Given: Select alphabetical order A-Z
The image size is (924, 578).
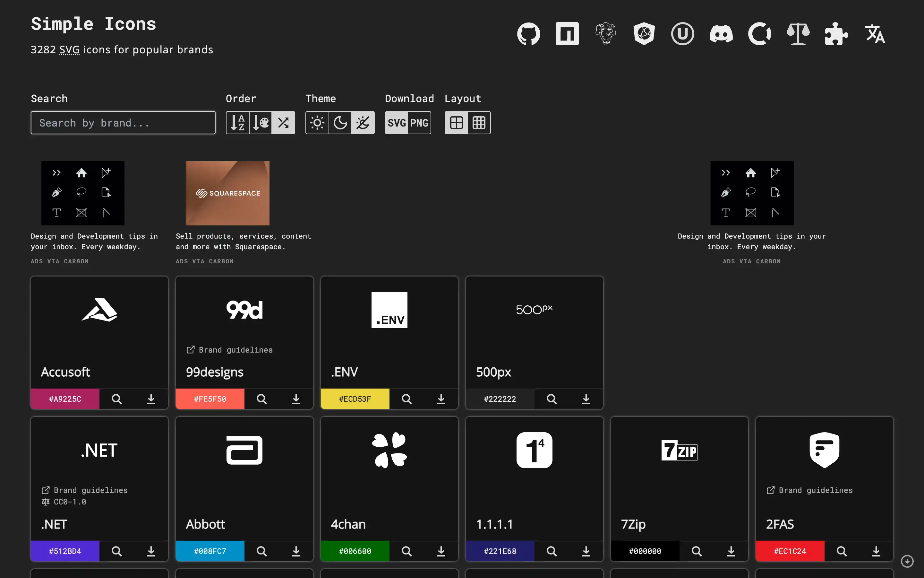Looking at the screenshot, I should (237, 123).
